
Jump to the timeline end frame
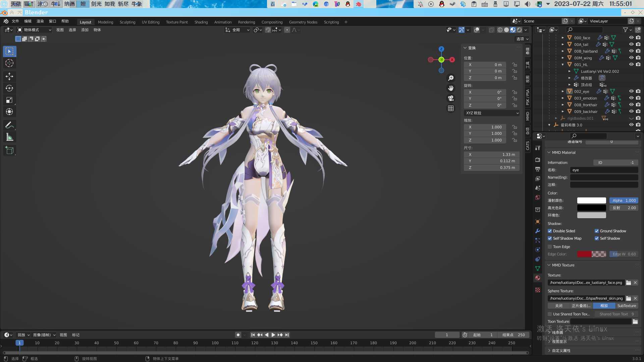click(287, 335)
